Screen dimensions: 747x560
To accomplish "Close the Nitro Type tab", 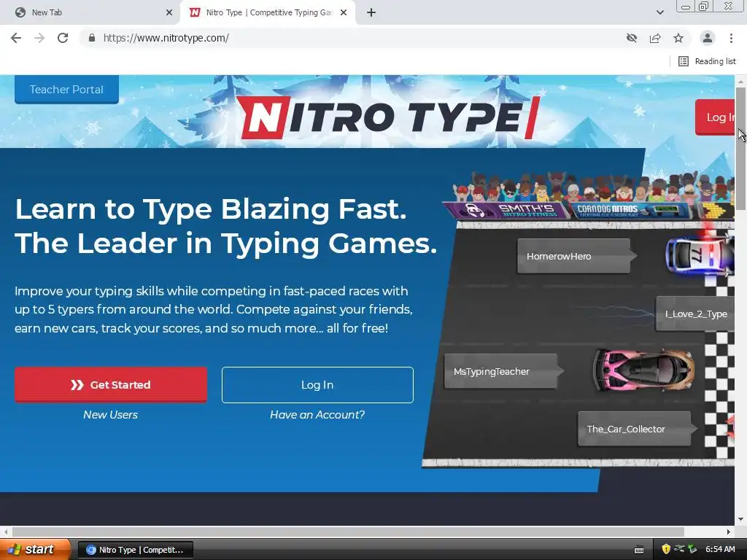I will 344,12.
